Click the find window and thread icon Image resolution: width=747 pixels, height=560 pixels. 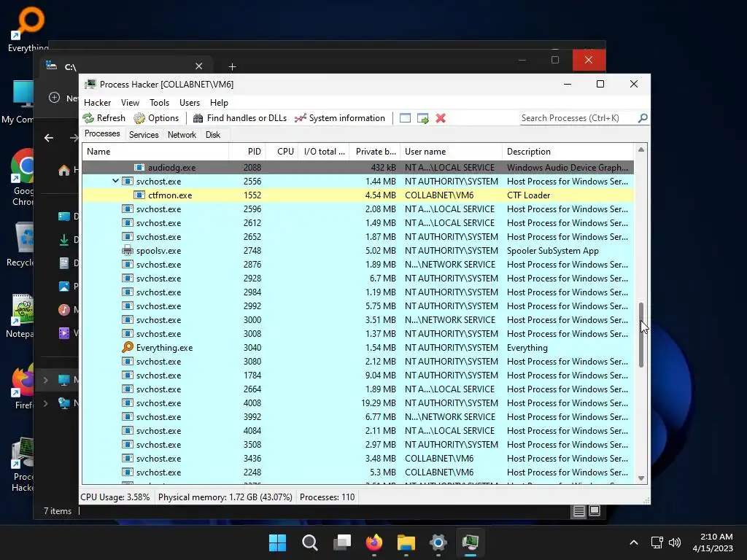pos(422,118)
